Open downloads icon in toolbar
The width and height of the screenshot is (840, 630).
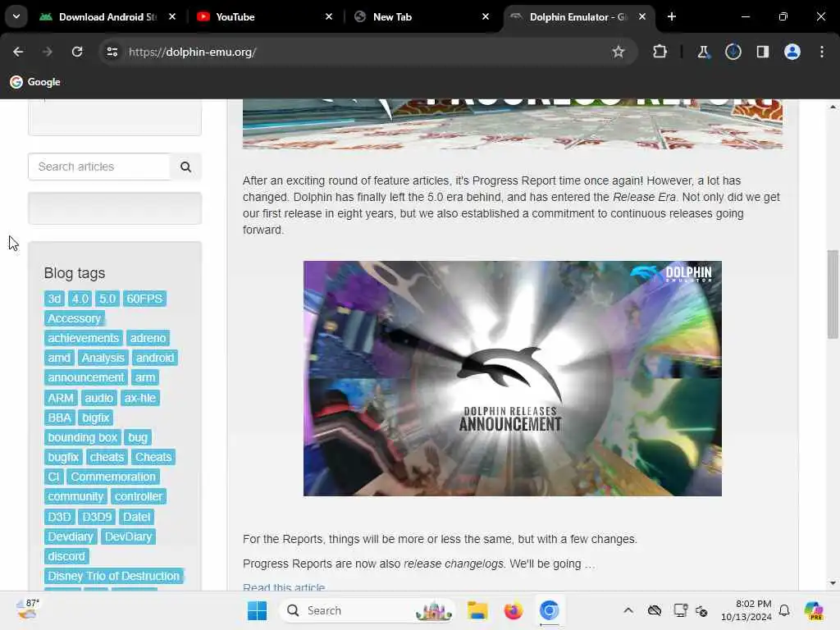733,52
